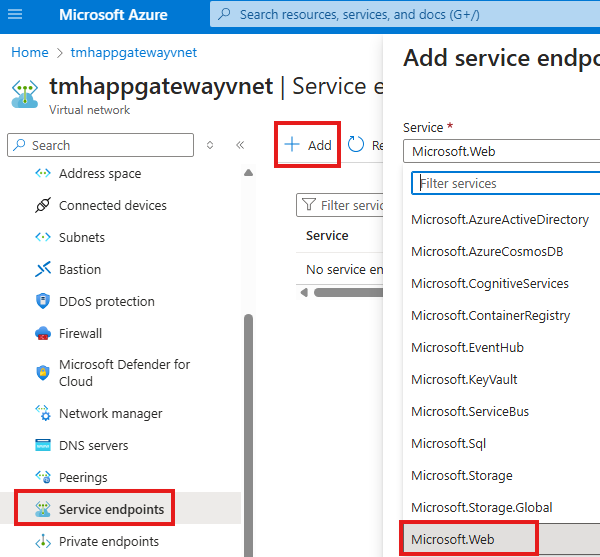Open Network manager menu item
This screenshot has width=600, height=557.
click(110, 414)
